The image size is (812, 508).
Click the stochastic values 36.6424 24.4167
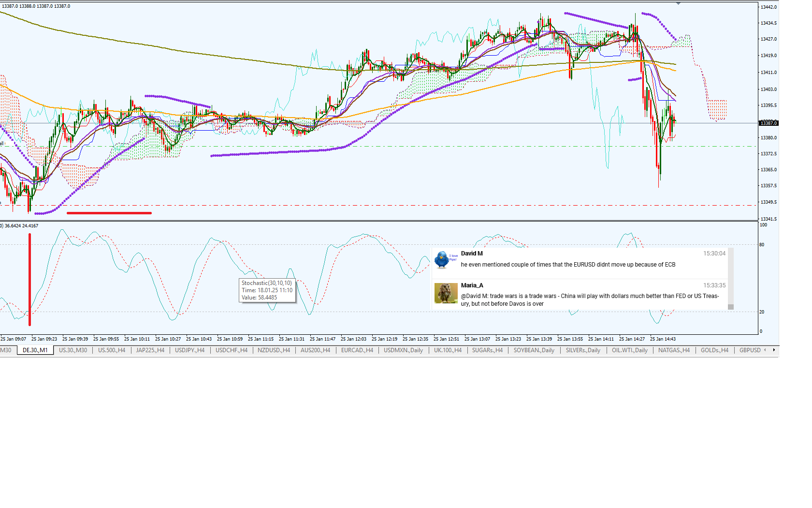21,226
